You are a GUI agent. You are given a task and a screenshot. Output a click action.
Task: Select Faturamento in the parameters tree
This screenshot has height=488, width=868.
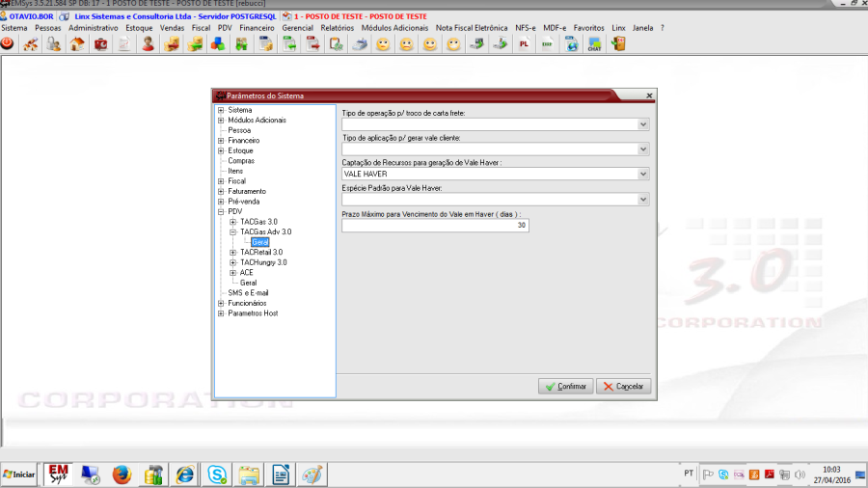(x=247, y=191)
